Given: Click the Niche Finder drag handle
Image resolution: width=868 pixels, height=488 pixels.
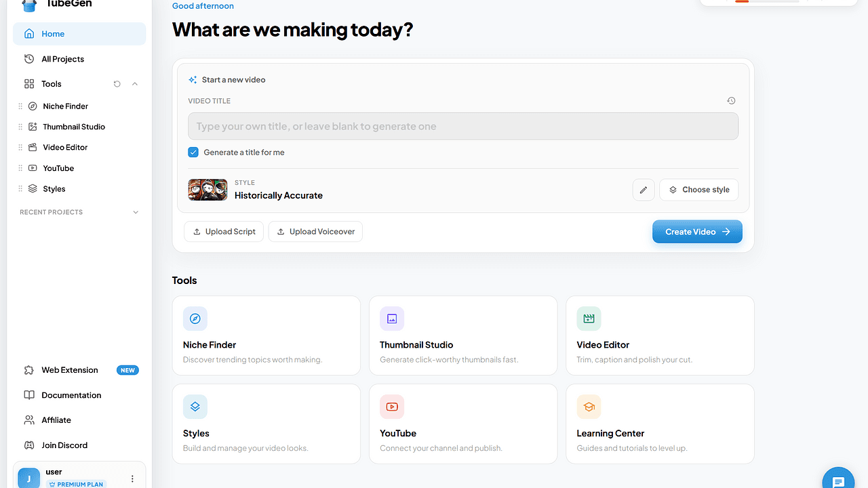Looking at the screenshot, I should (20, 106).
